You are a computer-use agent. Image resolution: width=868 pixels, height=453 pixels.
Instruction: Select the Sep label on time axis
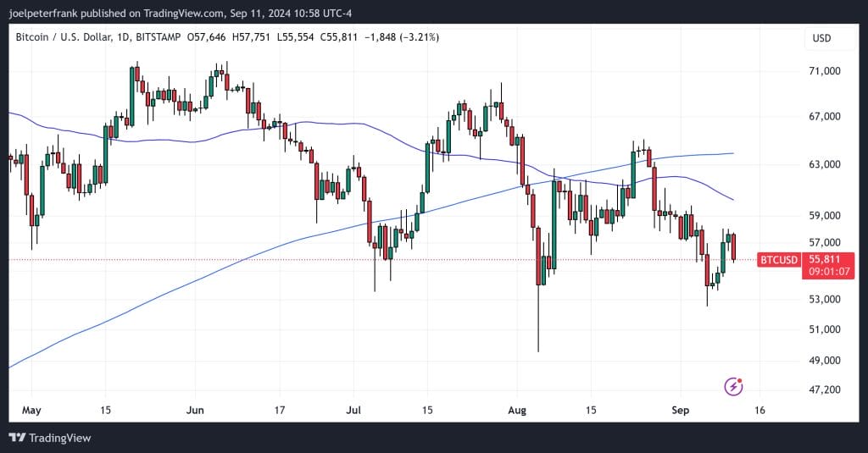pyautogui.click(x=681, y=410)
